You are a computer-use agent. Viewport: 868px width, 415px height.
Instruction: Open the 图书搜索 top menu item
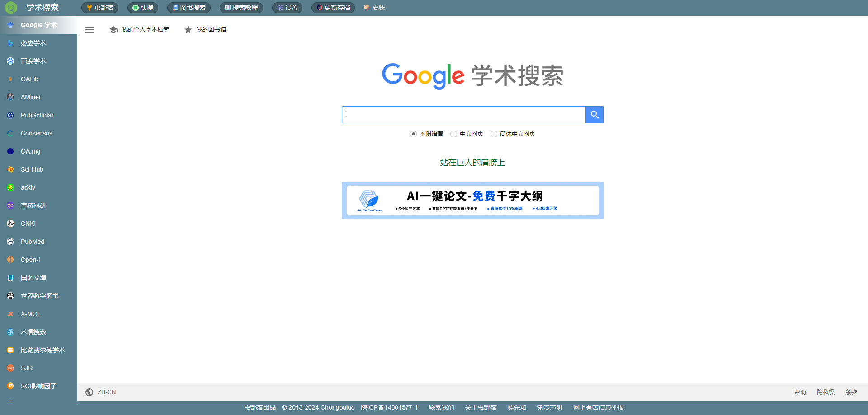(x=189, y=8)
